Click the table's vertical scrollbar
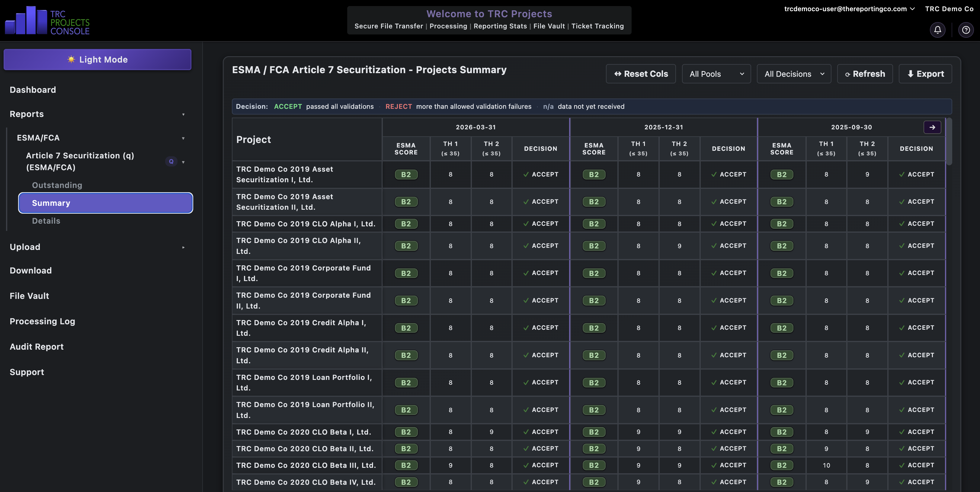The height and width of the screenshot is (492, 980). click(949, 142)
